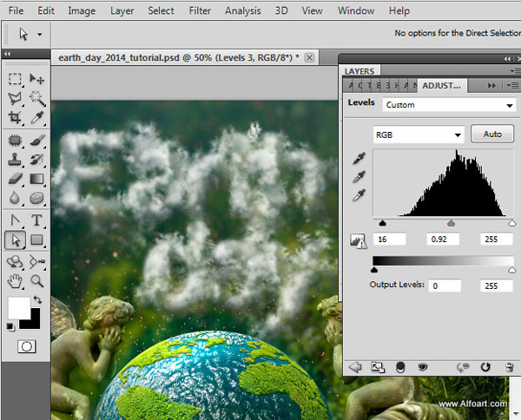The image size is (521, 420).
Task: Select the Healing Brush tool
Action: 15,141
